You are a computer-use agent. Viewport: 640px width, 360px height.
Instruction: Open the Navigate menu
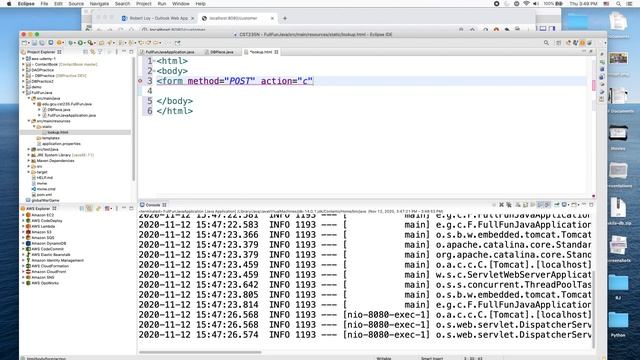pos(99,4)
